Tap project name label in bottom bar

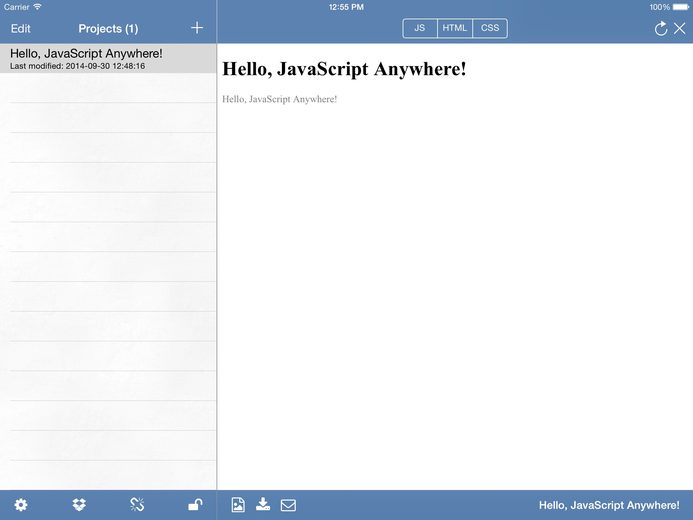pos(609,505)
